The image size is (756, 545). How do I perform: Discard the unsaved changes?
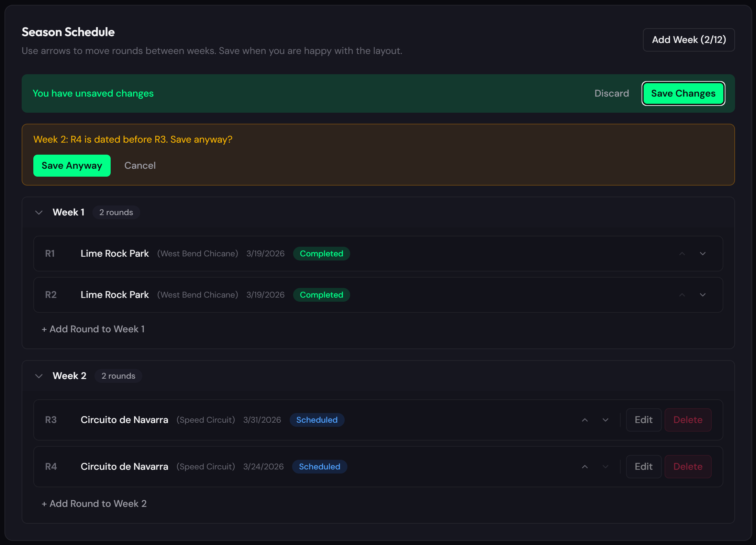coord(612,93)
